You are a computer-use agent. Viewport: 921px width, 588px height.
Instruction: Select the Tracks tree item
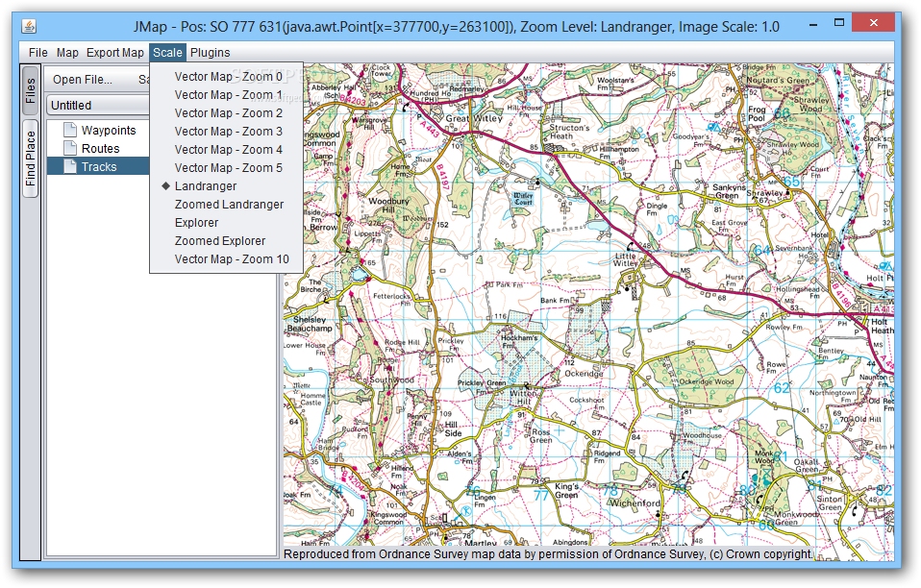(99, 166)
